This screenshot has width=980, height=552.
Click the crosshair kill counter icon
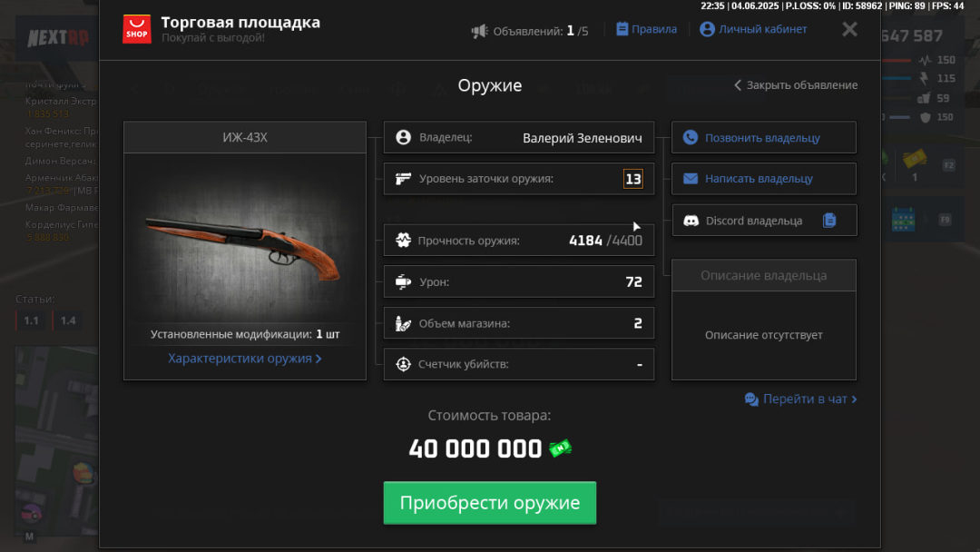[x=404, y=364]
